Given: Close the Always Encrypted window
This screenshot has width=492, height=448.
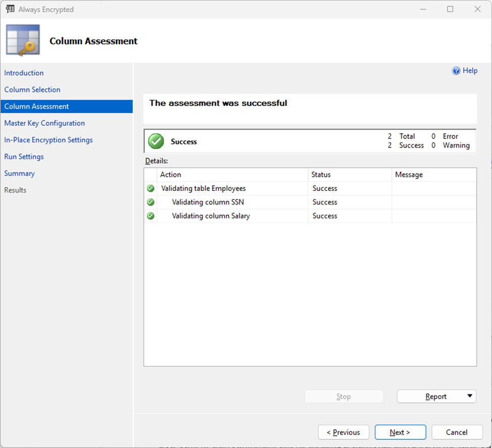Looking at the screenshot, I should point(477,9).
